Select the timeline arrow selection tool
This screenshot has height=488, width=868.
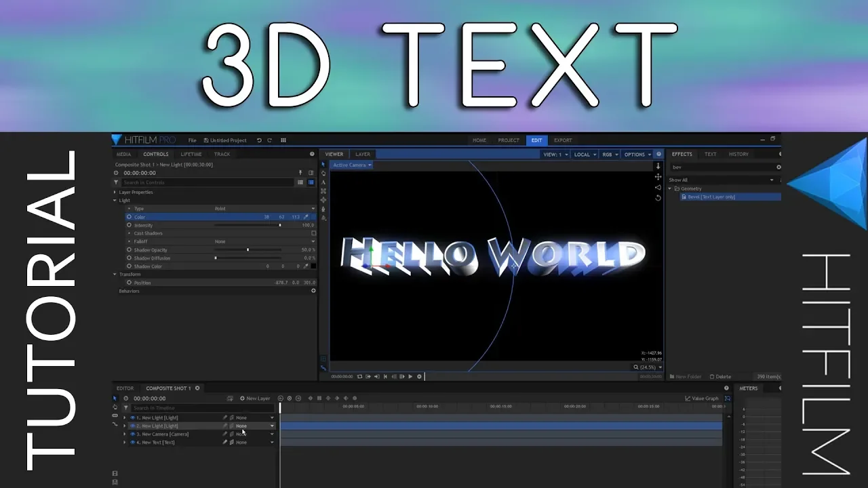point(115,399)
